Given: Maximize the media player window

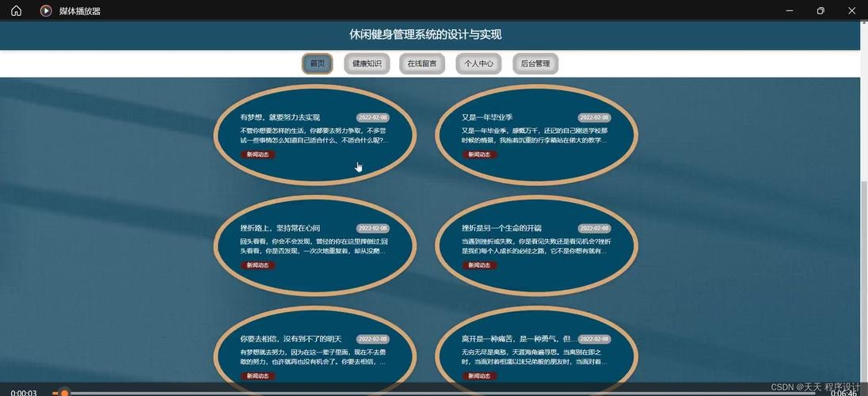Looking at the screenshot, I should [x=820, y=11].
